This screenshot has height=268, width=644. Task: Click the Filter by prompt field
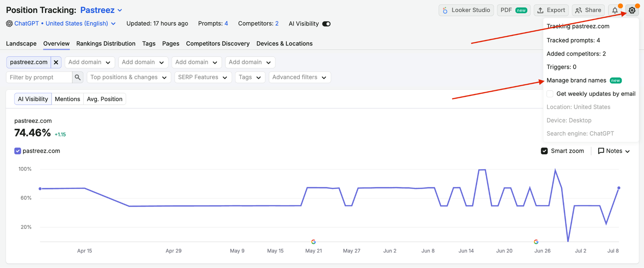click(39, 77)
